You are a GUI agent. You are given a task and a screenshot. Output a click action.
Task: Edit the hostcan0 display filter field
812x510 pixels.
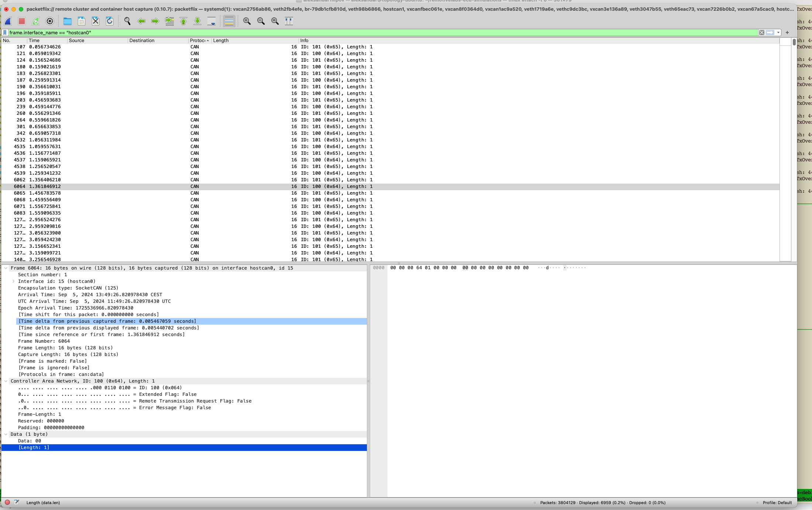tap(383, 32)
